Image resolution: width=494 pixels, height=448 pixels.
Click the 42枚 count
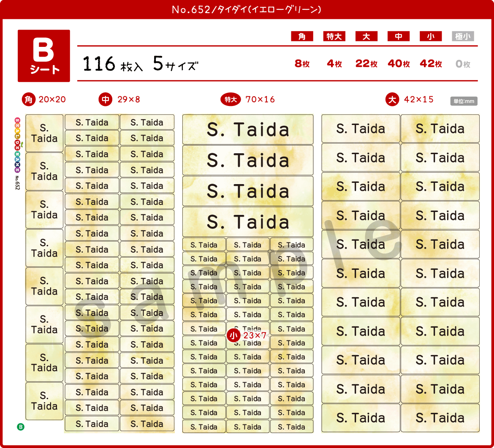(431, 64)
